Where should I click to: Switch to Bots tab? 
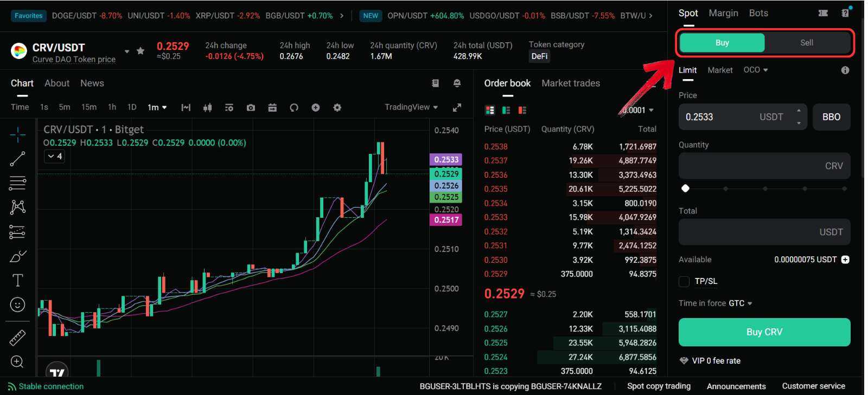point(758,13)
